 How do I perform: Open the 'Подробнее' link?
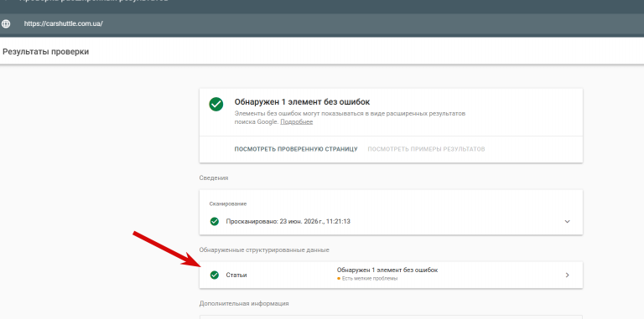(297, 122)
